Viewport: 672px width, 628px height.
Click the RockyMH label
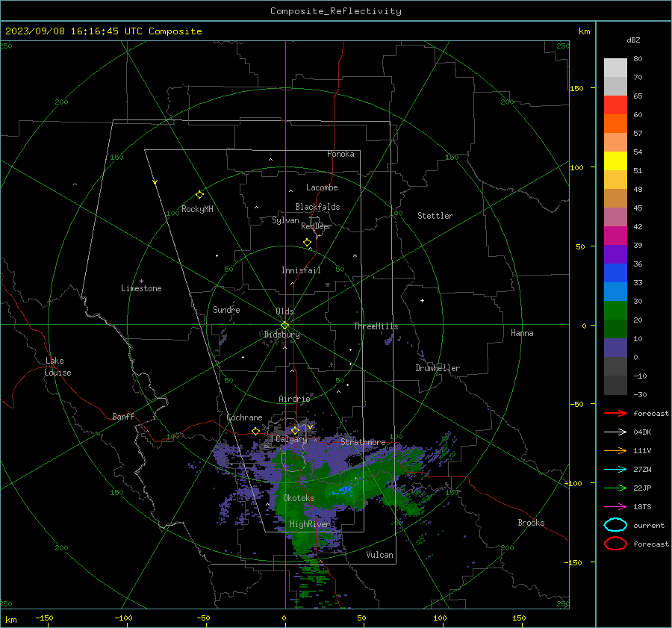pyautogui.click(x=197, y=209)
